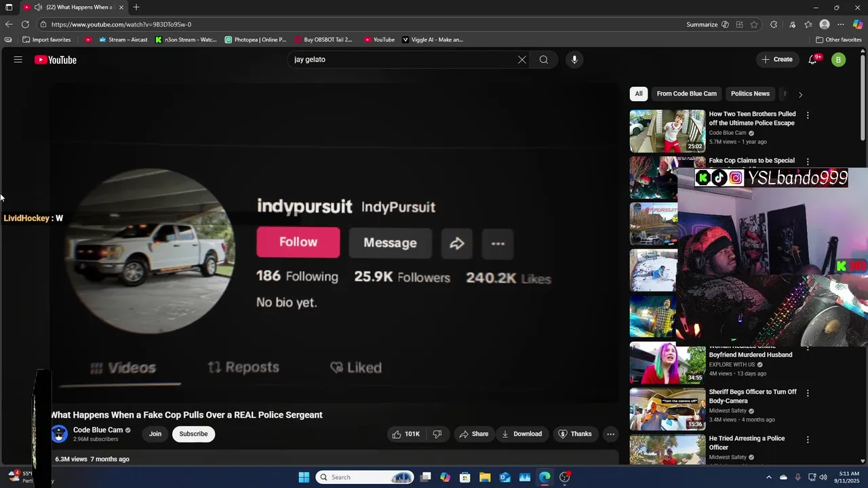Screen dimensions: 868x488
Task: Open browser settings and more menu
Action: coord(841,24)
